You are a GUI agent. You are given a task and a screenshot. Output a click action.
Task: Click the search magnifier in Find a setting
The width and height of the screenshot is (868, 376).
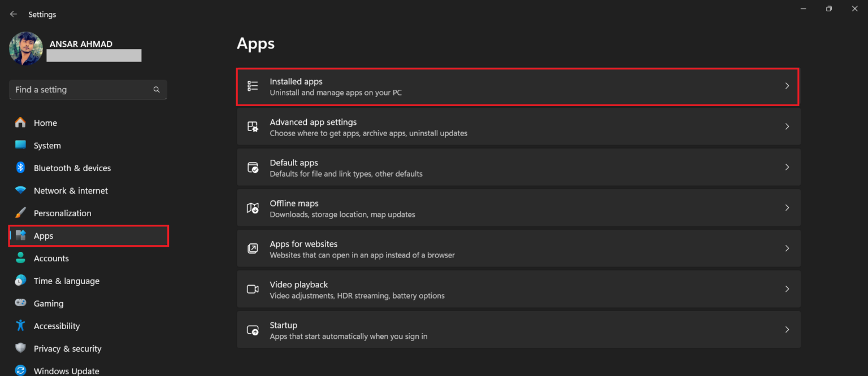click(156, 89)
